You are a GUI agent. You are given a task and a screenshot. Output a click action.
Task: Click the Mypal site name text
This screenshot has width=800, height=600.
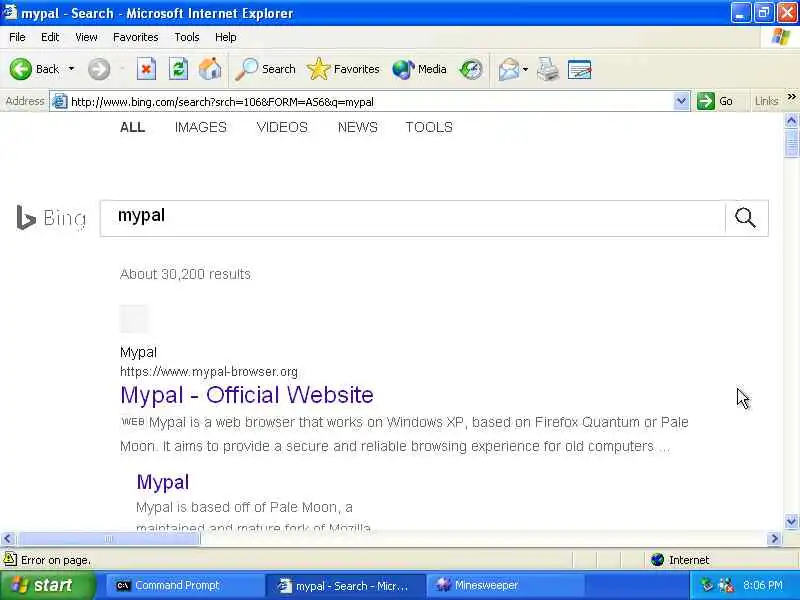tap(138, 352)
